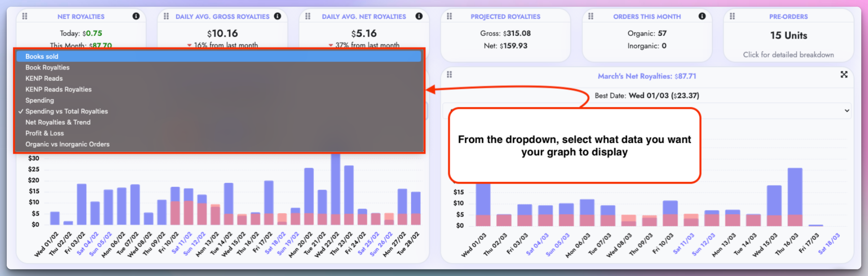This screenshot has height=276, width=868.
Task: Click the Net Royalties card drag handle
Action: coord(25,16)
